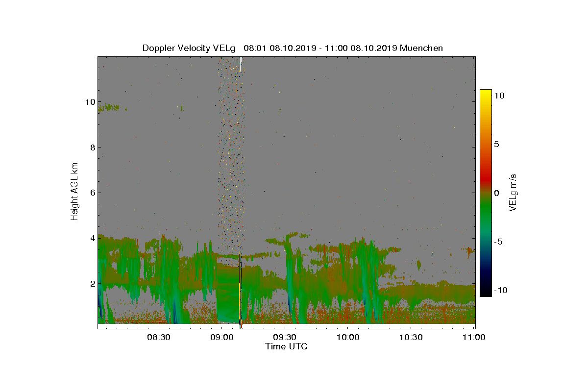Image resolution: width=588 pixels, height=392 pixels.
Task: Click the 10:30 time tick label
Action: click(x=411, y=337)
